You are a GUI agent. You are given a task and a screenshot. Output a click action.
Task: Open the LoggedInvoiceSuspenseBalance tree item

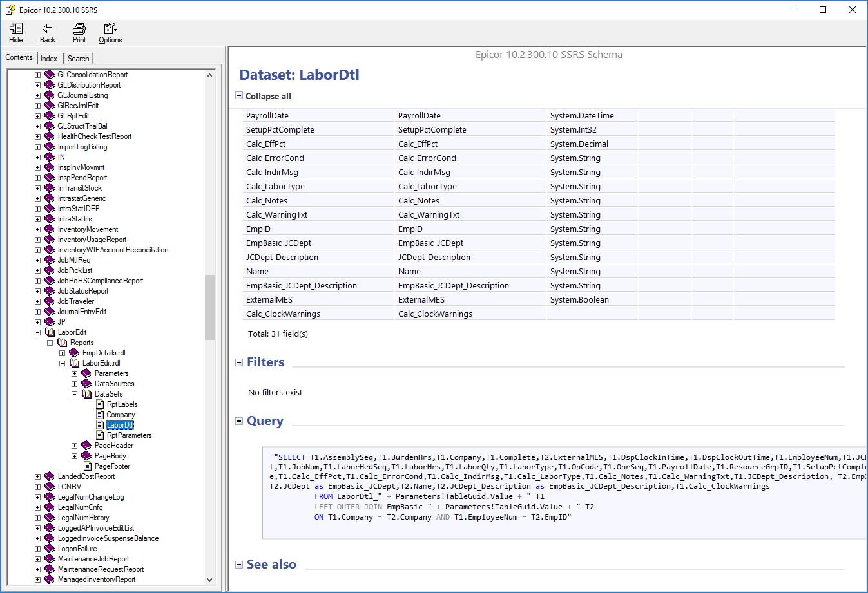point(108,538)
